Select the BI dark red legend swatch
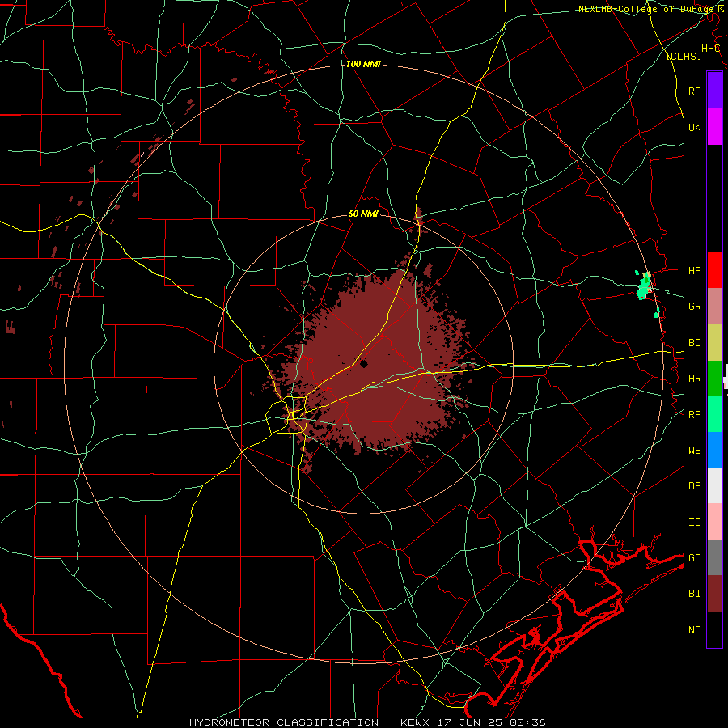Viewport: 728px width, 728px height. point(714,594)
